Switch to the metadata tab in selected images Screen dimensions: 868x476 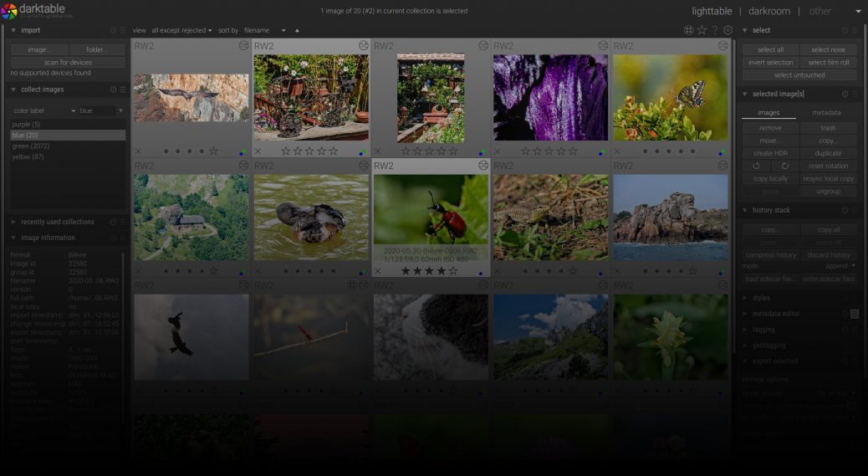tap(826, 112)
